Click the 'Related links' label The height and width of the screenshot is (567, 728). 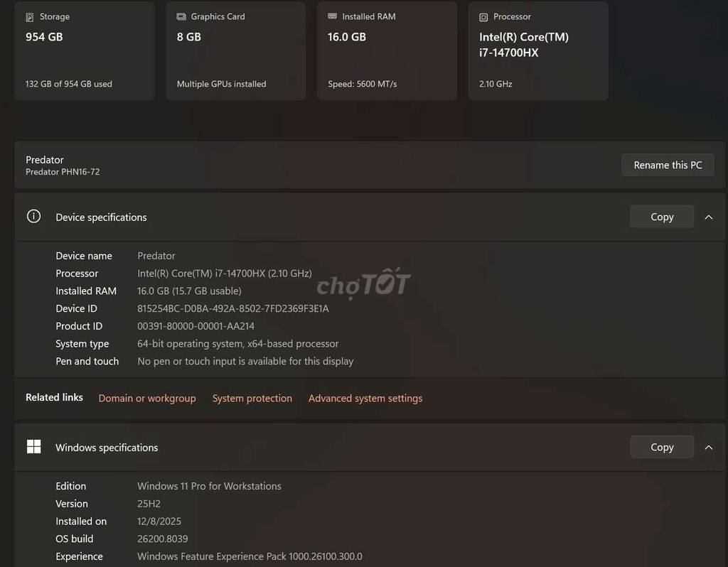pos(54,397)
